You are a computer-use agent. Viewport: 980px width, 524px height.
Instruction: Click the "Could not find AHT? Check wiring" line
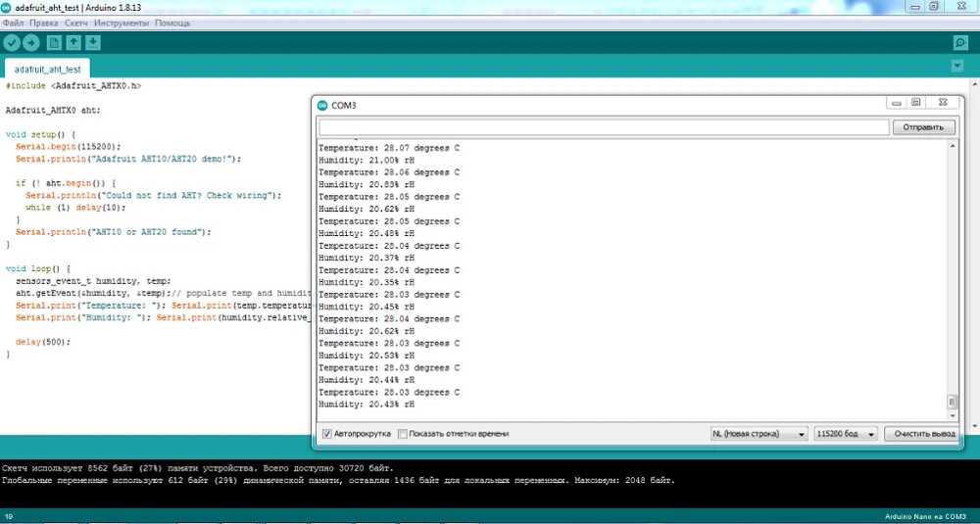(x=154, y=196)
